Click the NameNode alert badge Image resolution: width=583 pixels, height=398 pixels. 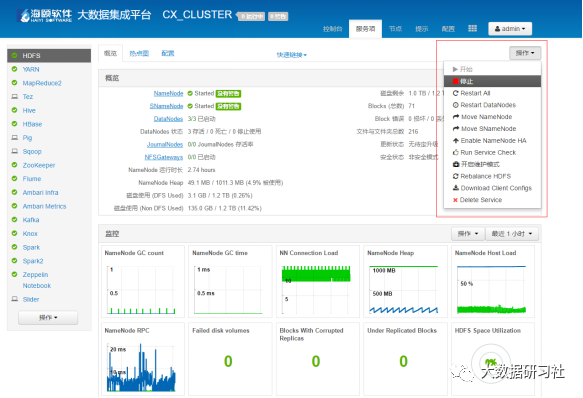coord(229,93)
